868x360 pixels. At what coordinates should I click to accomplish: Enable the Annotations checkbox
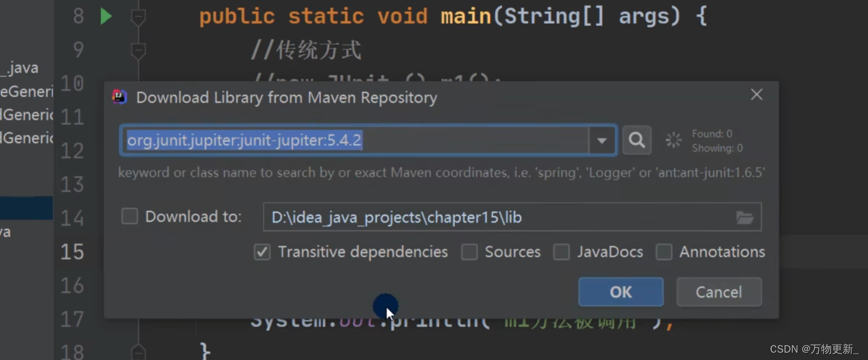click(x=665, y=252)
